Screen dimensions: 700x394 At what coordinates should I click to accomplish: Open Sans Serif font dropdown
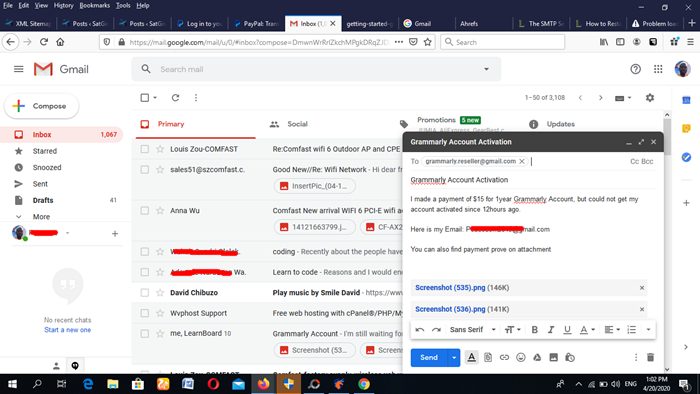473,330
